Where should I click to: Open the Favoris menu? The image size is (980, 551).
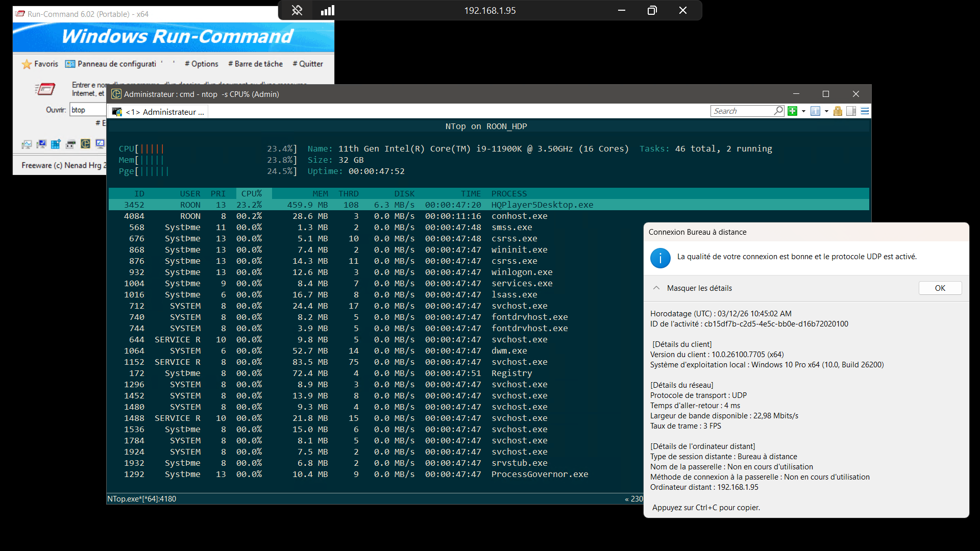point(40,64)
